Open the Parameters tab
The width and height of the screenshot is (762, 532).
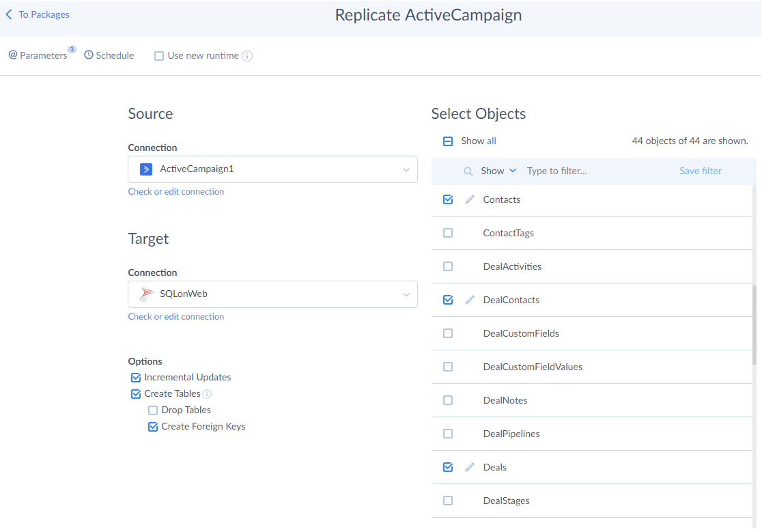point(40,55)
